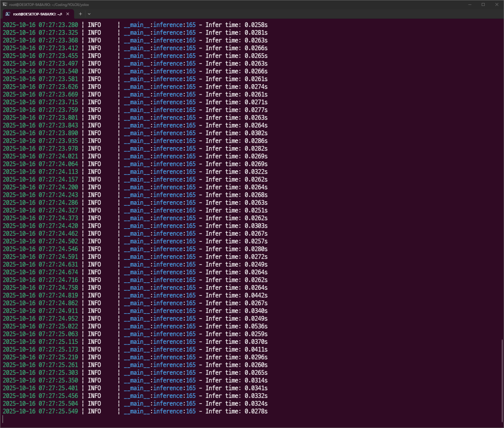Click the 0.0322s infer time value

pyautogui.click(x=256, y=172)
